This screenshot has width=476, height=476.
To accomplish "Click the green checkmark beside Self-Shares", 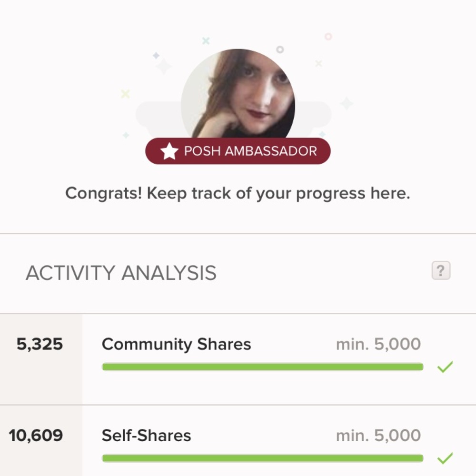I will coord(445,458).
